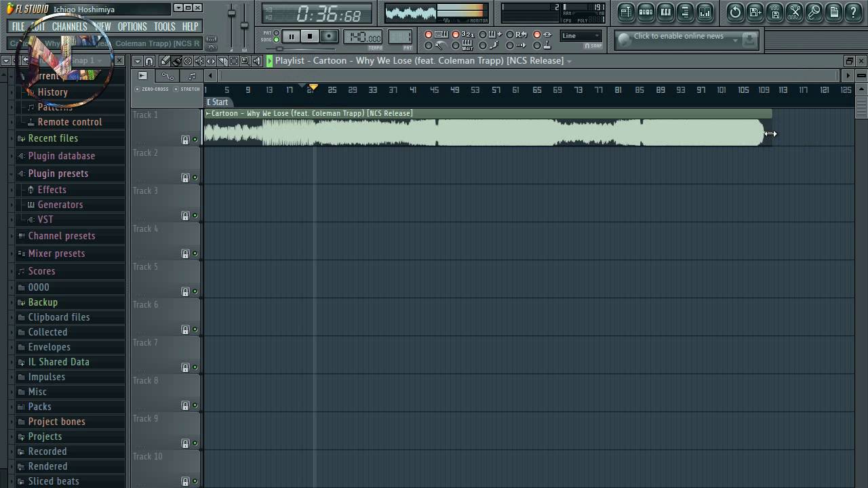Select the Delete tool in playlist toolbar
The width and height of the screenshot is (868, 488).
pos(188,61)
